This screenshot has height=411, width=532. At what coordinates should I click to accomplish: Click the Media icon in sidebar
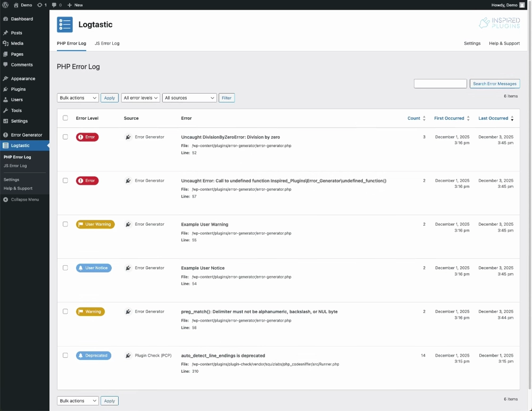(5, 43)
